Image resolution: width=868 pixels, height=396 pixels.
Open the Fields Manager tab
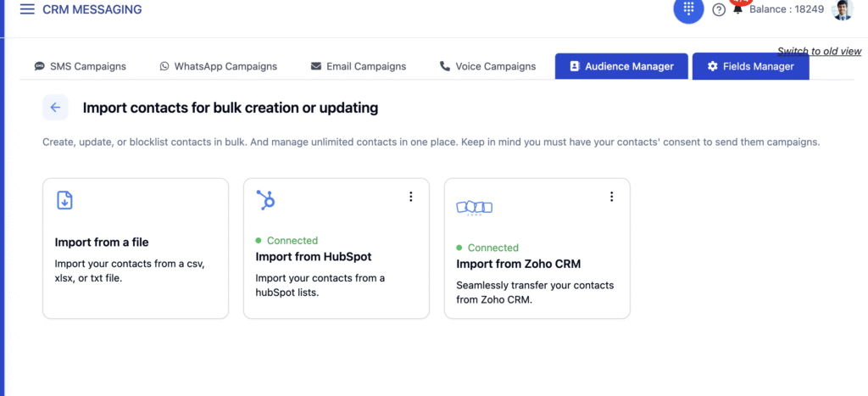(x=751, y=66)
